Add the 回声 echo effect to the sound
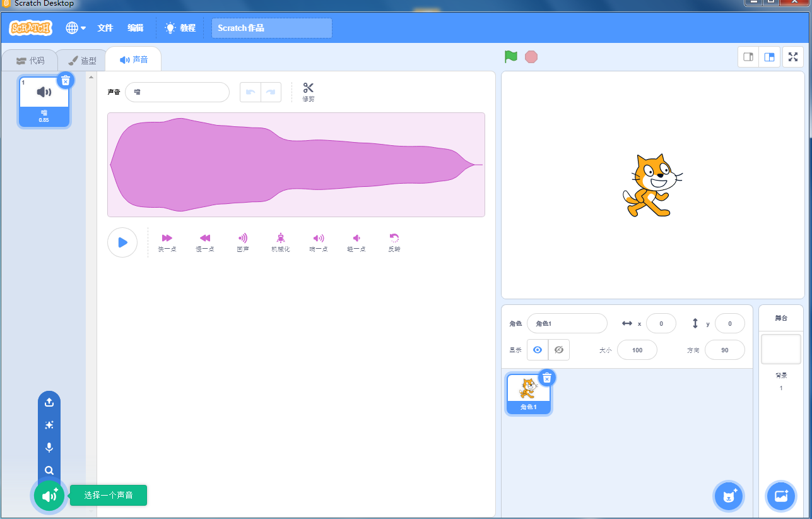 coord(242,242)
